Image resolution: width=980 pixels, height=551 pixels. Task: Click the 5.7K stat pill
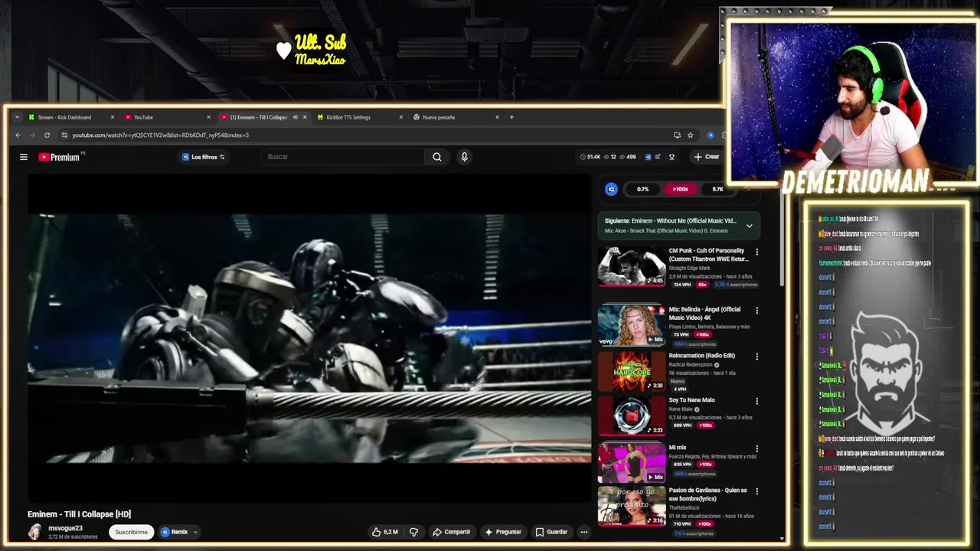(x=717, y=189)
